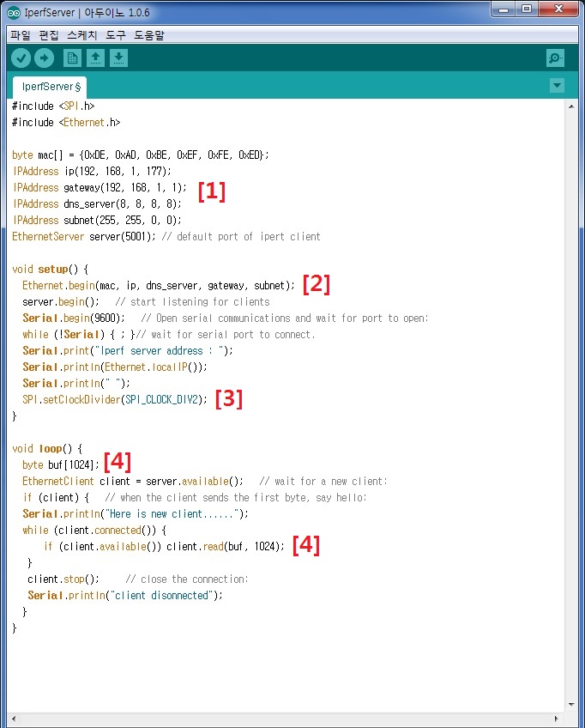The width and height of the screenshot is (585, 728).
Task: Click the vertical scrollbar down arrow
Action: tap(571, 704)
